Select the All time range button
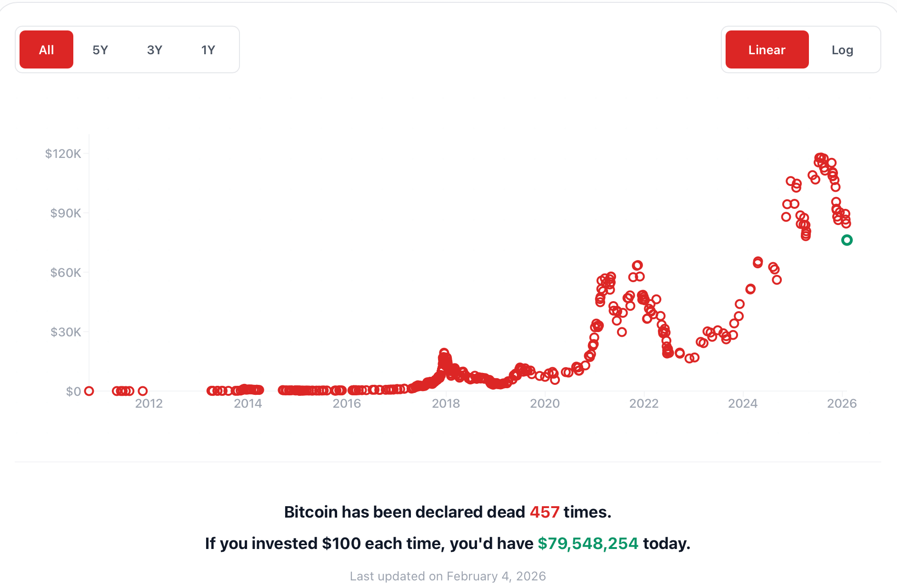 point(46,49)
